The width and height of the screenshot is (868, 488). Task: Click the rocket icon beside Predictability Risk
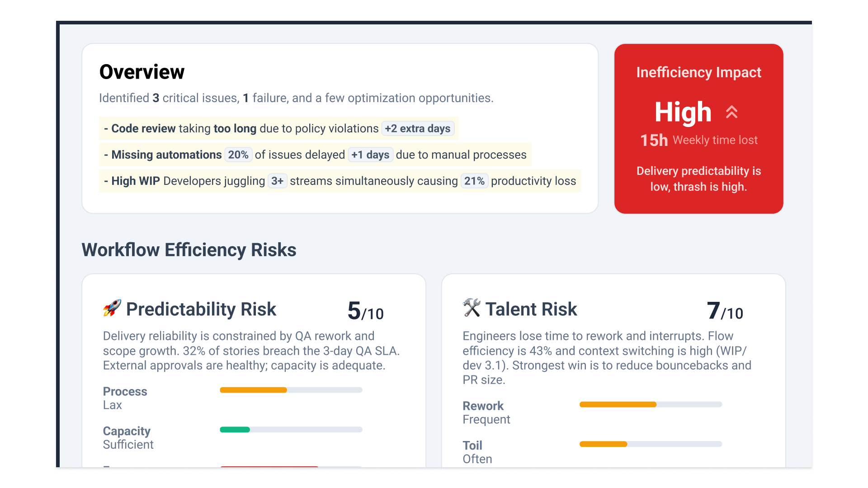pyautogui.click(x=112, y=308)
